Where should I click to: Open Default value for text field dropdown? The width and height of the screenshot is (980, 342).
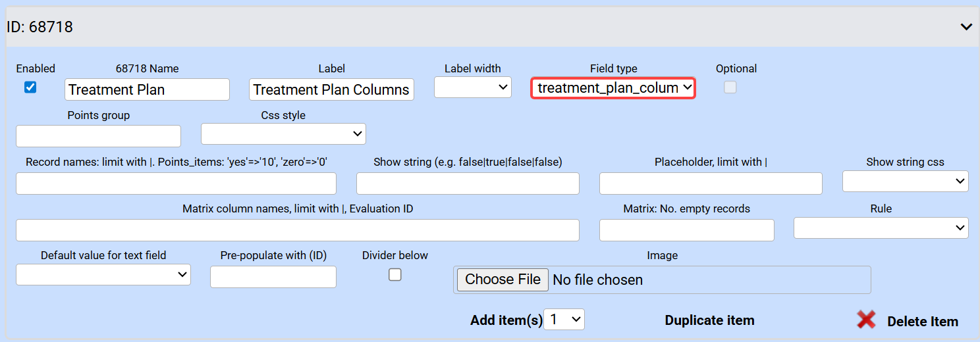tap(103, 275)
